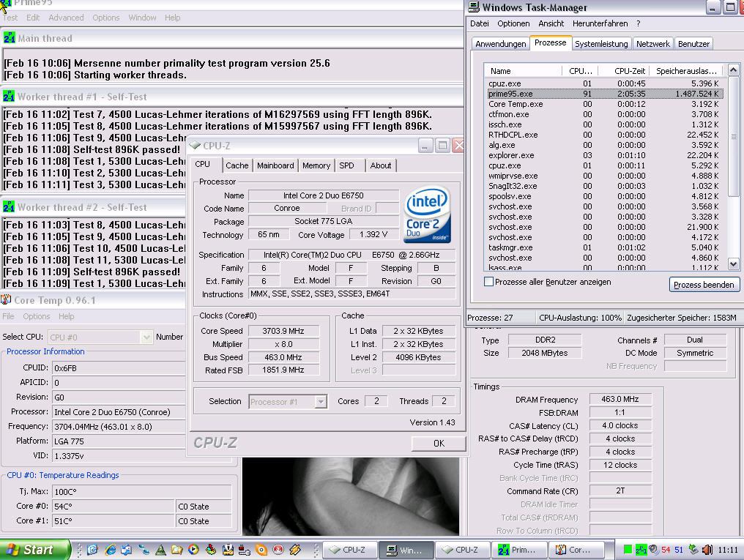The height and width of the screenshot is (560, 744).
Task: Launch the Winamp lightning icon in quick launch
Action: click(295, 550)
